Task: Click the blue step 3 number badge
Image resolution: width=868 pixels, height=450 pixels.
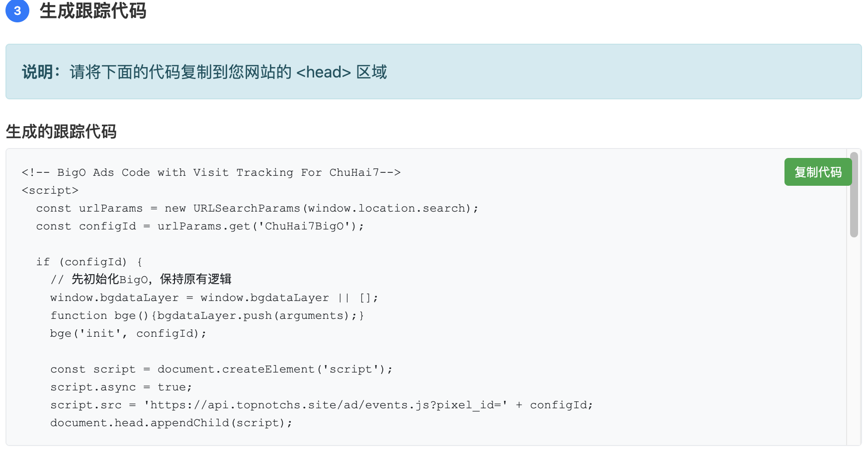Action: pyautogui.click(x=17, y=11)
